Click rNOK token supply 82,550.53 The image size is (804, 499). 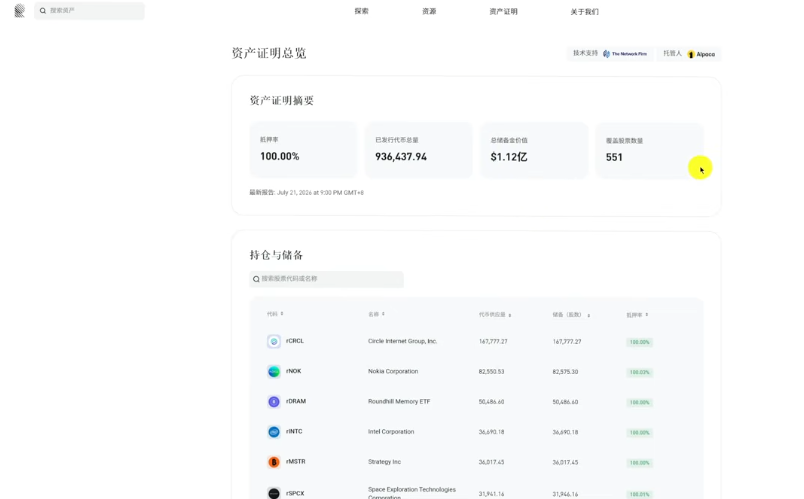point(491,372)
